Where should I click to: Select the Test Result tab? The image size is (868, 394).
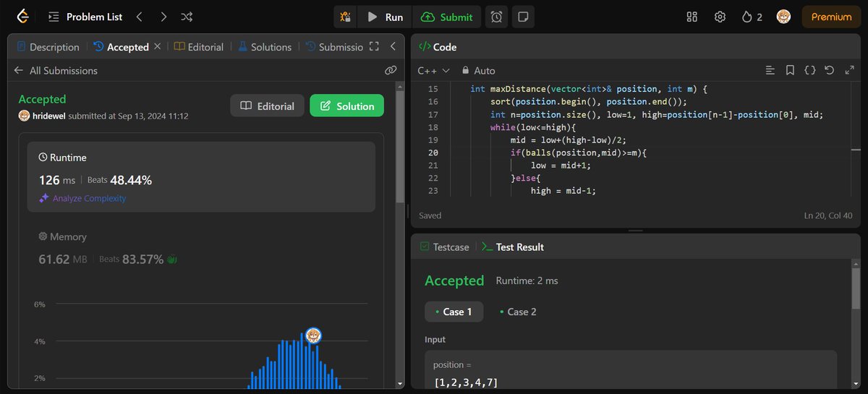513,247
